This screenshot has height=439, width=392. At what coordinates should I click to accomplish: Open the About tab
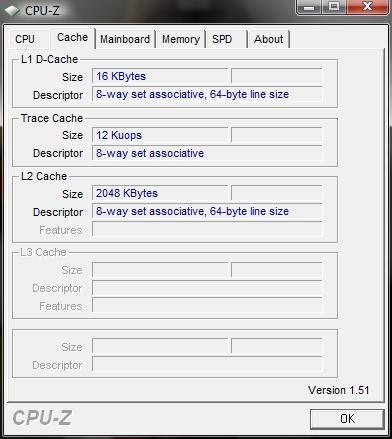point(269,39)
